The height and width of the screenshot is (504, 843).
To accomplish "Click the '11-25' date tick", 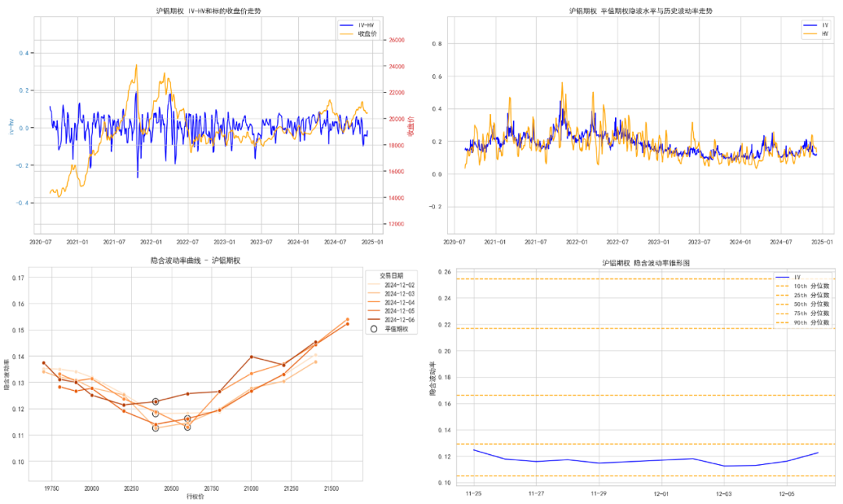I will (x=474, y=493).
